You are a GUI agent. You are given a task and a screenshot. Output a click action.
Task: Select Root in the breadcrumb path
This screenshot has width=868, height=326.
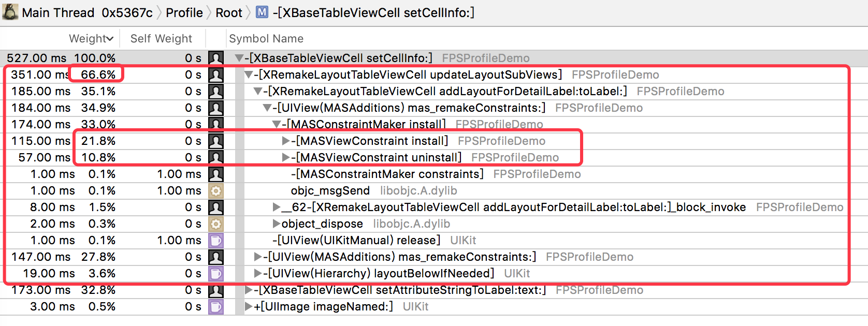pos(229,12)
